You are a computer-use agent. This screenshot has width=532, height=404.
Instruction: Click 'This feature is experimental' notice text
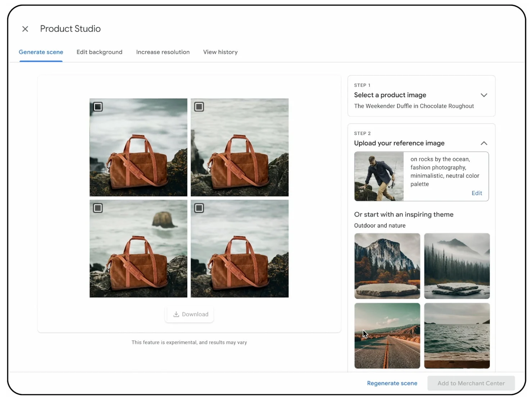click(x=189, y=343)
